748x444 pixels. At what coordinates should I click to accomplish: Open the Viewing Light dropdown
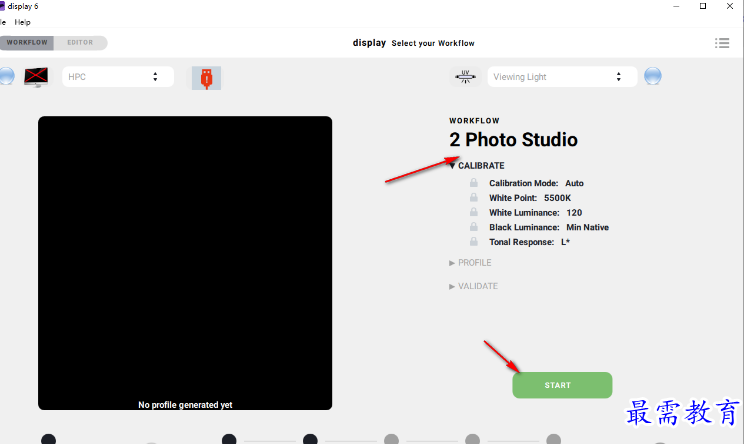pyautogui.click(x=562, y=77)
